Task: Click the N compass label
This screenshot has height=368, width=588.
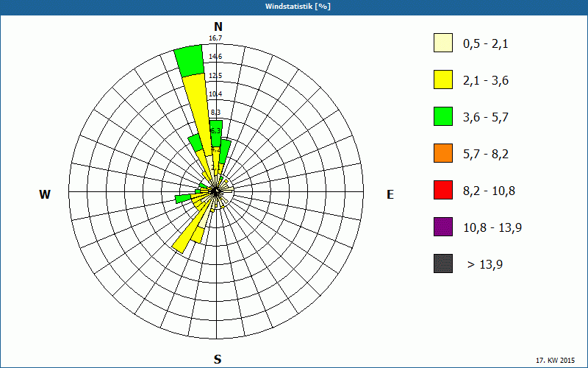Action: (218, 26)
